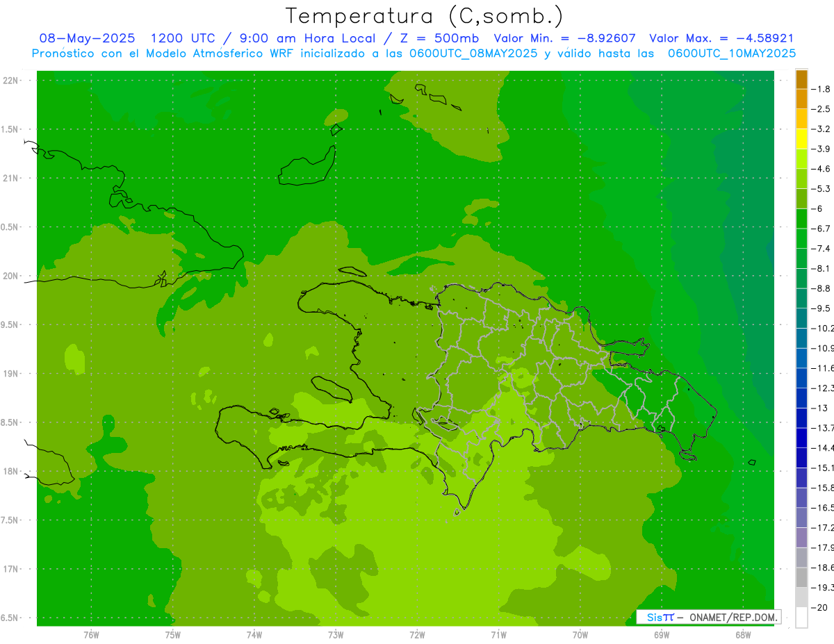Click the 73W longitude axis label
Viewport: 834px width, 644px height.
[x=336, y=635]
